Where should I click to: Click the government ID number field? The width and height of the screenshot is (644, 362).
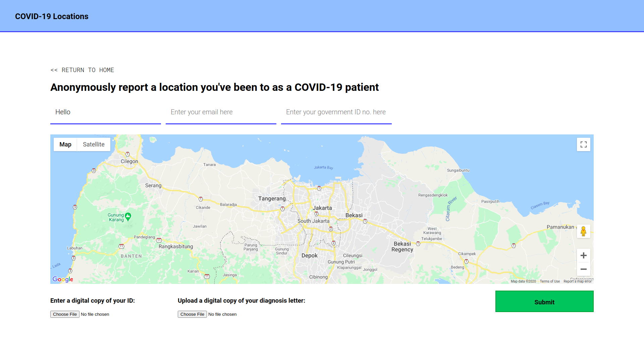pos(336,112)
